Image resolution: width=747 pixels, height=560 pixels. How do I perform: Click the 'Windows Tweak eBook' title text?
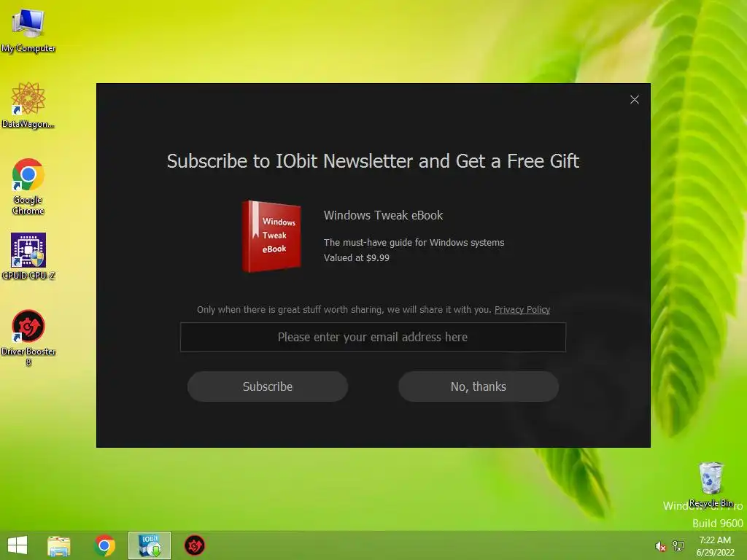coord(383,215)
